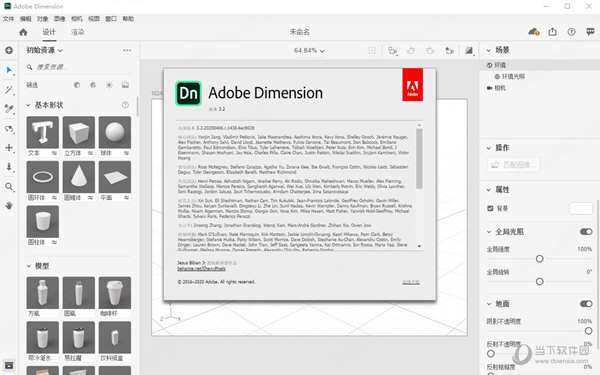Click the info icon beside 基本形状
The height and width of the screenshot is (375, 600).
pos(125,105)
